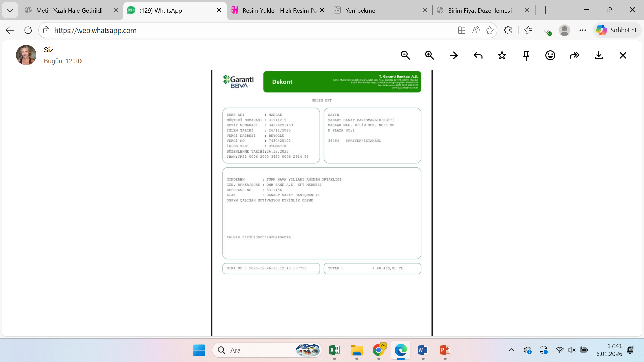The image size is (644, 362).
Task: Go back in browser
Action: (x=10, y=30)
